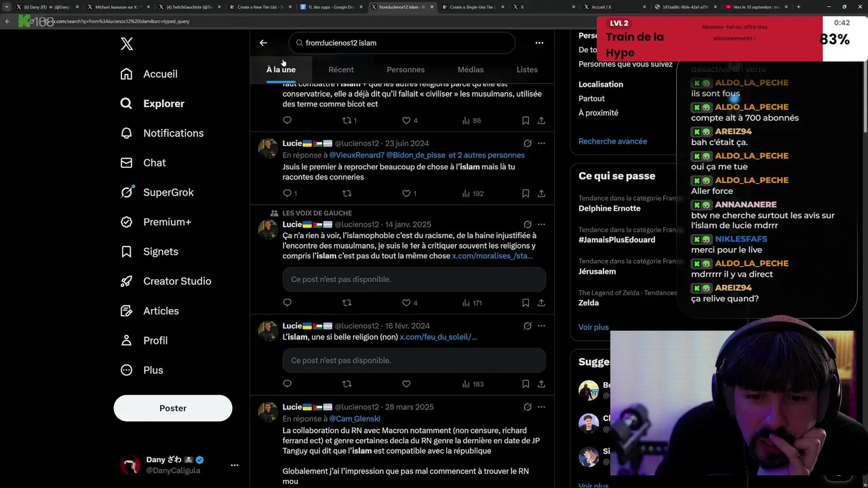Open Chat in the sidebar
This screenshot has height=488, width=868.
143,163
